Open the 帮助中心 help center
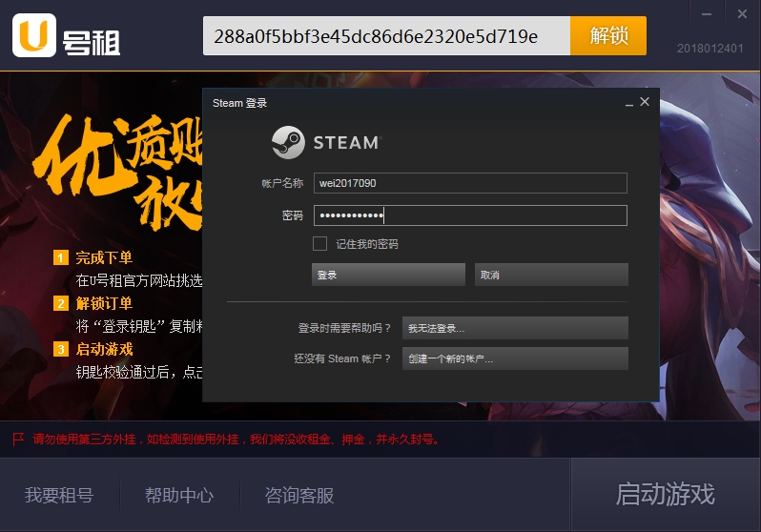This screenshot has height=532, width=761. 179,495
